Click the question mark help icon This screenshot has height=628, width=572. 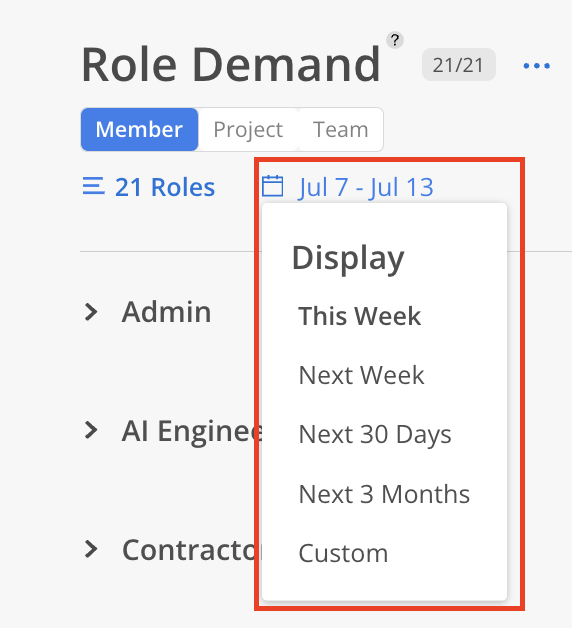[395, 40]
